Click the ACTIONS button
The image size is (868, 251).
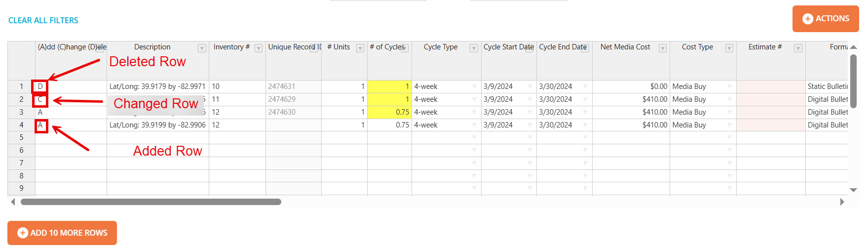(x=826, y=19)
